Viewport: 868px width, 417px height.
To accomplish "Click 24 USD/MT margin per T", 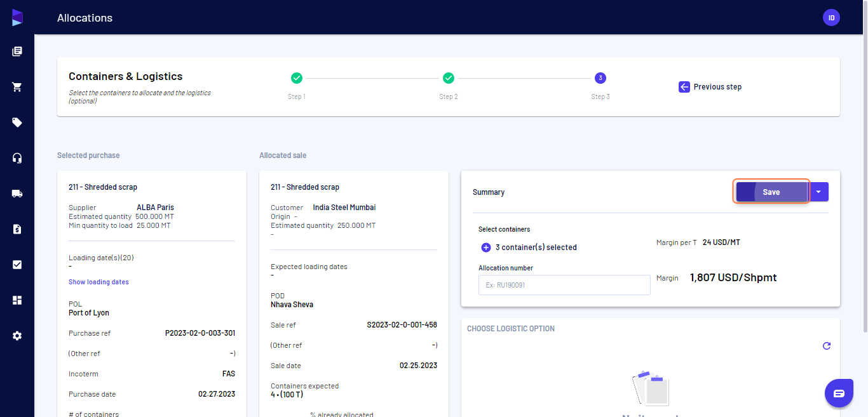I will pos(721,242).
